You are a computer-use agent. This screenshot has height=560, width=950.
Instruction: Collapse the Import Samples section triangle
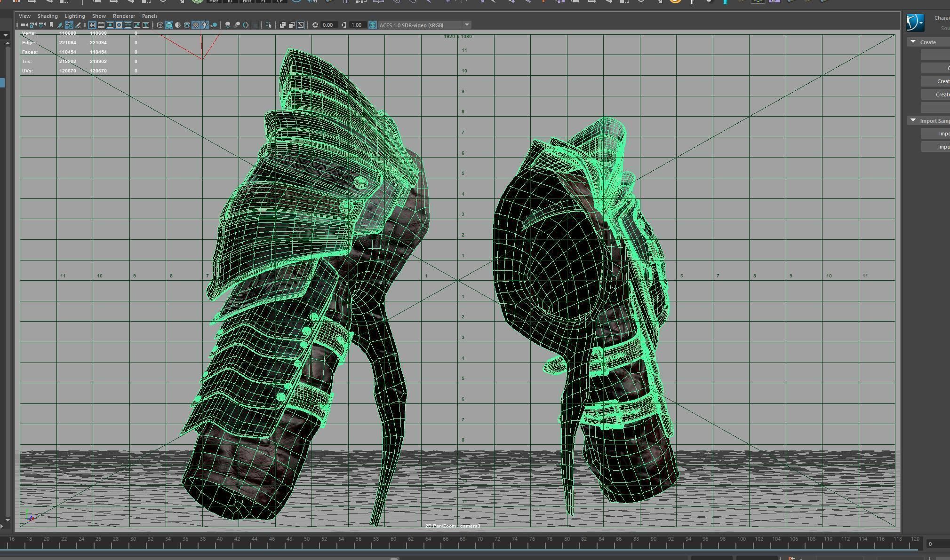[x=913, y=120]
